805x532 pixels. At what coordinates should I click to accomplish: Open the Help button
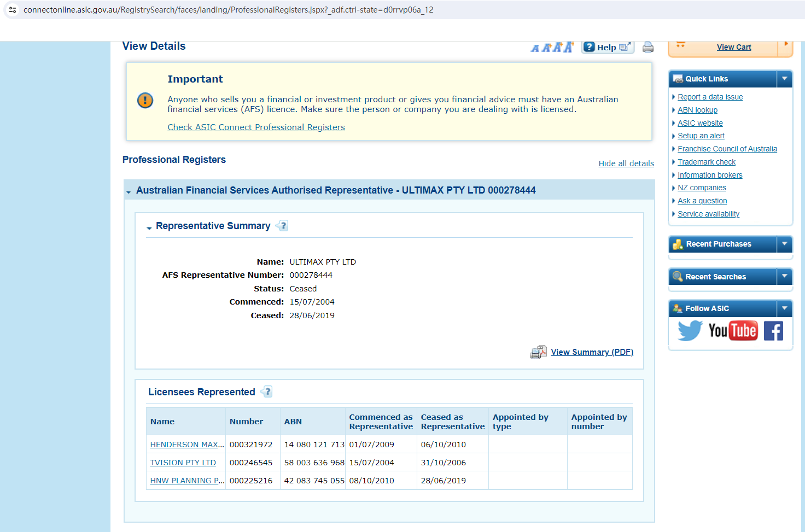tap(607, 48)
